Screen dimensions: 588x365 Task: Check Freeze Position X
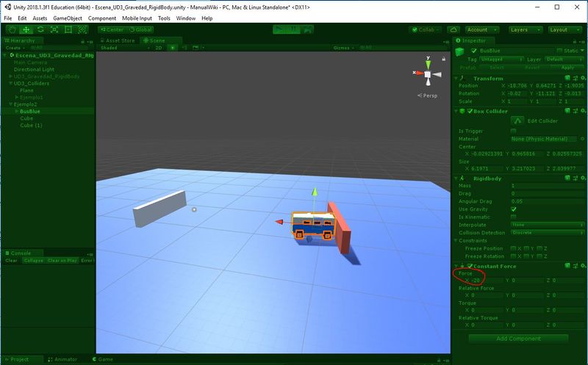[513, 248]
